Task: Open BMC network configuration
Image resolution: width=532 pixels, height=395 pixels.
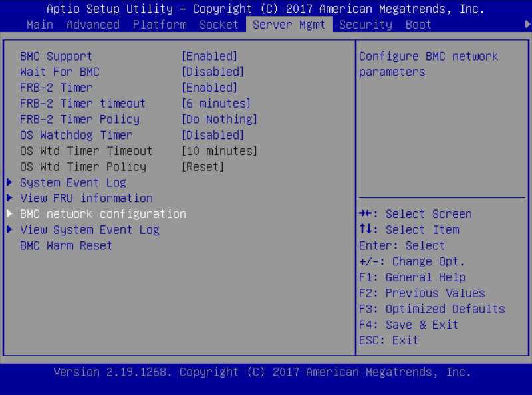Action: (x=102, y=214)
